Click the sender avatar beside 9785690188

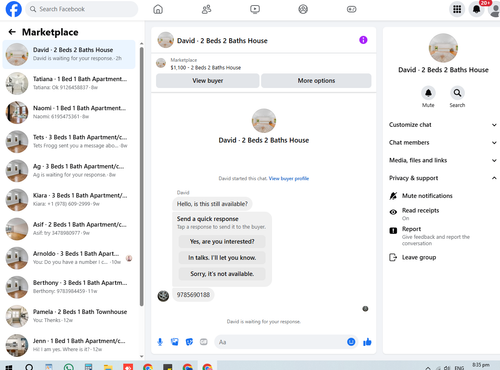[163, 296]
